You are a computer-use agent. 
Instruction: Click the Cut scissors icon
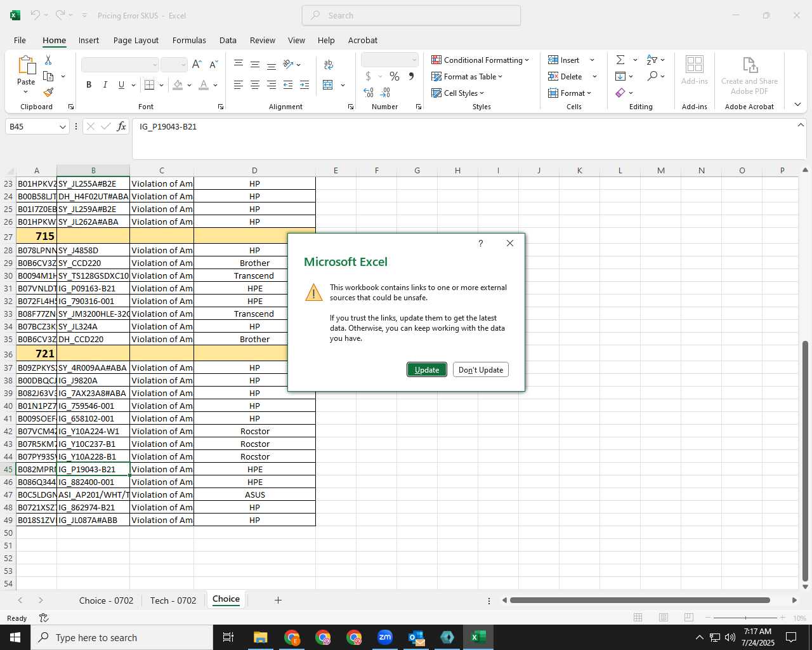[48, 60]
